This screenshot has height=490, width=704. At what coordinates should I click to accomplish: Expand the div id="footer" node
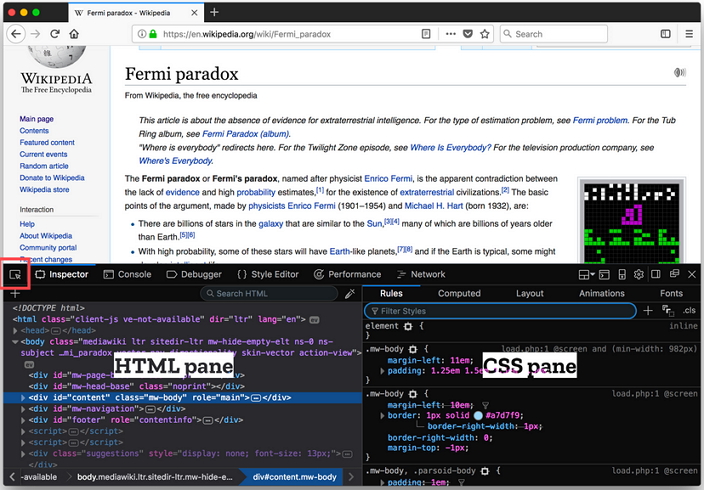(x=23, y=420)
